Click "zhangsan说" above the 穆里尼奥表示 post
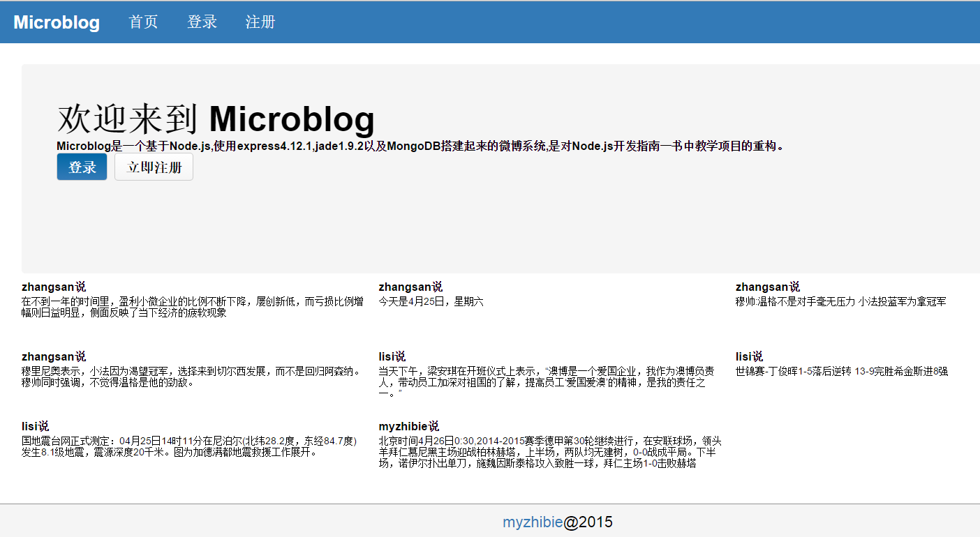980x537 pixels. 54,356
